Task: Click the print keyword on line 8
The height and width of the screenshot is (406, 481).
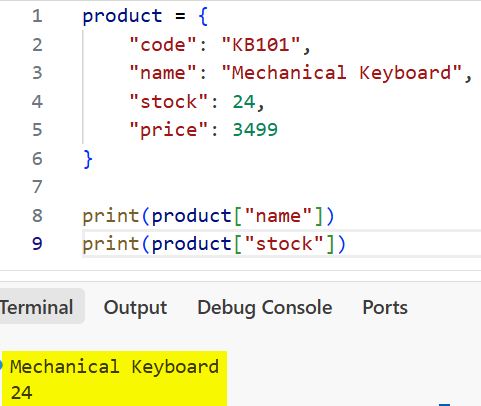Action: (x=111, y=217)
